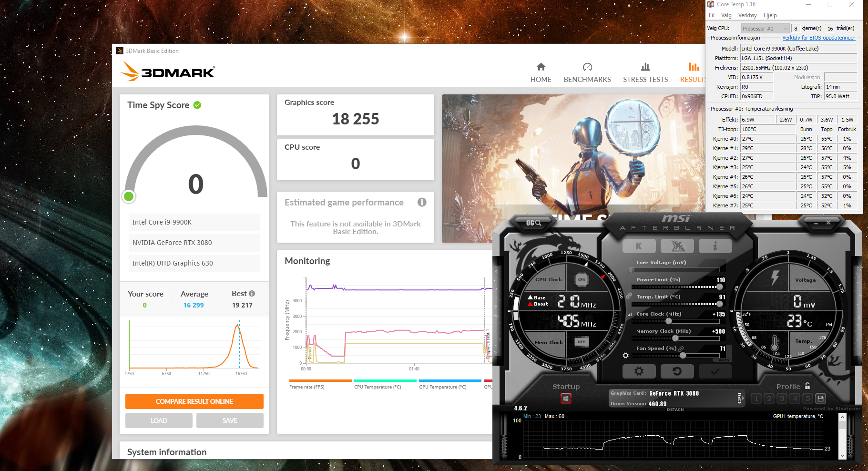Open the 3DMark RESULTS tab
Viewport: 868px width, 471px height.
[693, 73]
